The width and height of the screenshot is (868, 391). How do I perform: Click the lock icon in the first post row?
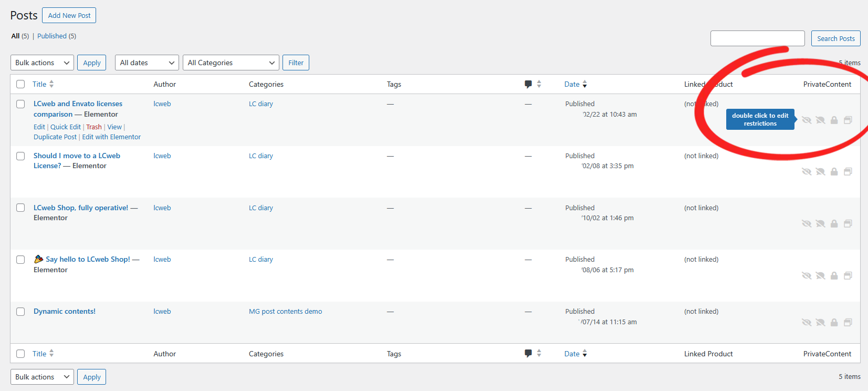(x=834, y=120)
